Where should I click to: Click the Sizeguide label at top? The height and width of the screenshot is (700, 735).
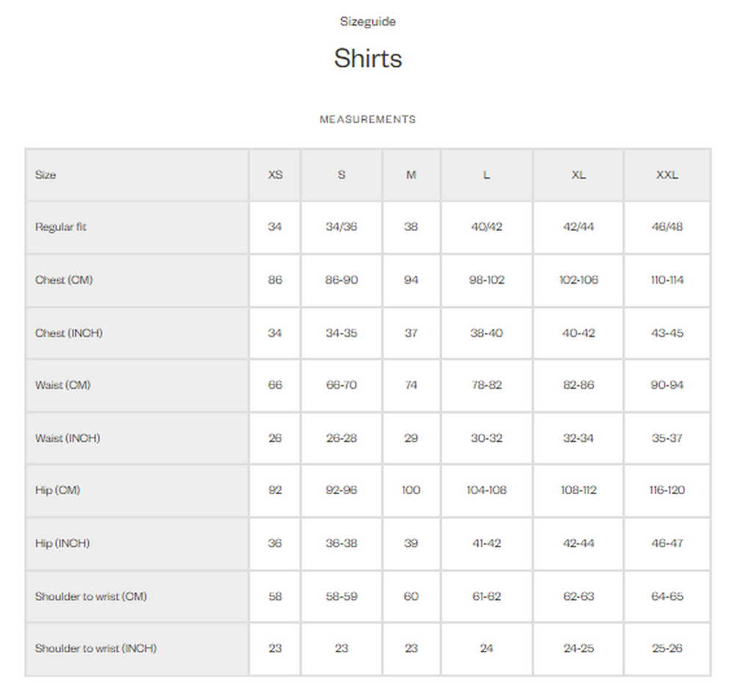click(x=367, y=21)
